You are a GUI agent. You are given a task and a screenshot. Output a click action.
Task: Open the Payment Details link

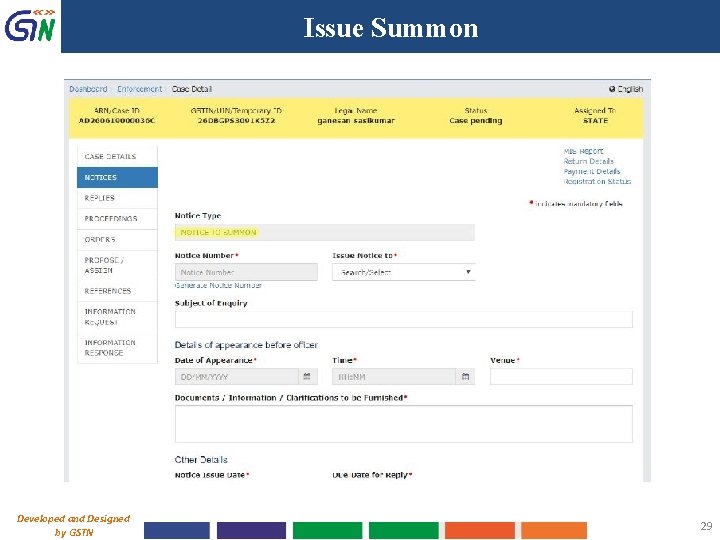click(592, 171)
